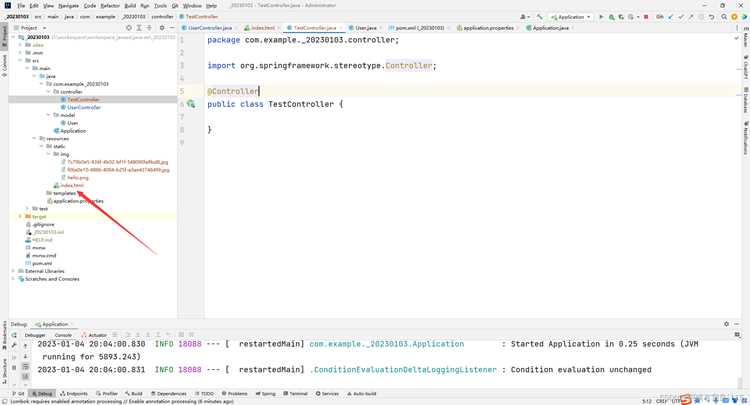The height and width of the screenshot is (405, 750).
Task: Open the Dependencies tool window
Action: 169,394
